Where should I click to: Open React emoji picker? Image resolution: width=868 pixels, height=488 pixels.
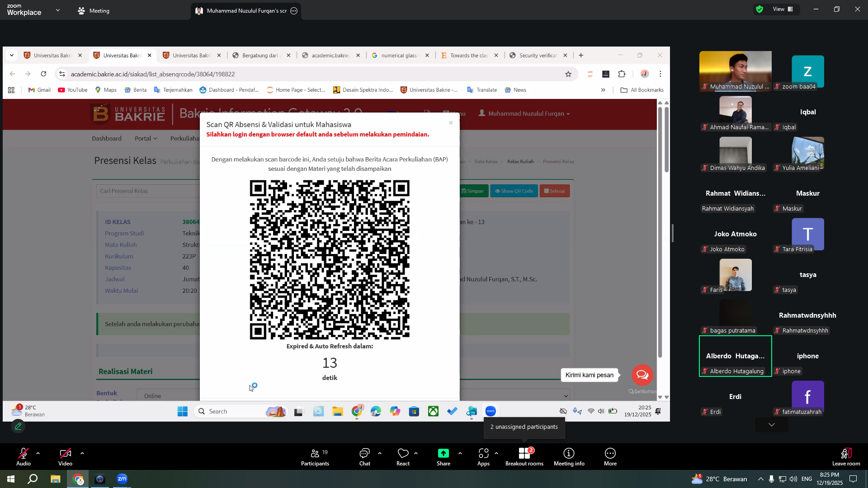[x=403, y=456]
